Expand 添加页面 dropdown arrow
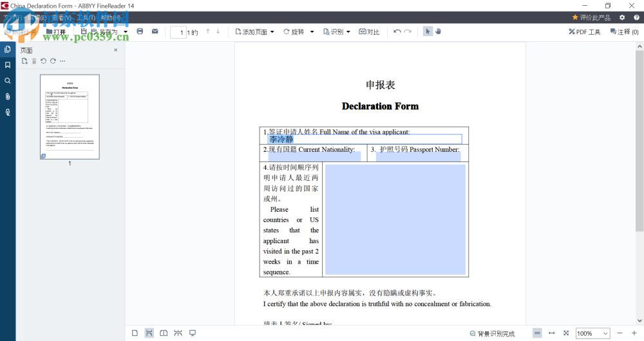 click(272, 32)
